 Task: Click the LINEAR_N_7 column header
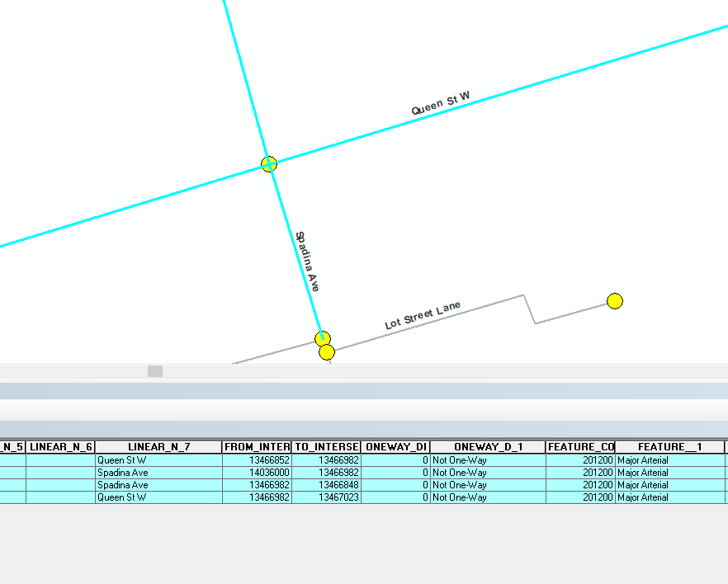tap(157, 446)
